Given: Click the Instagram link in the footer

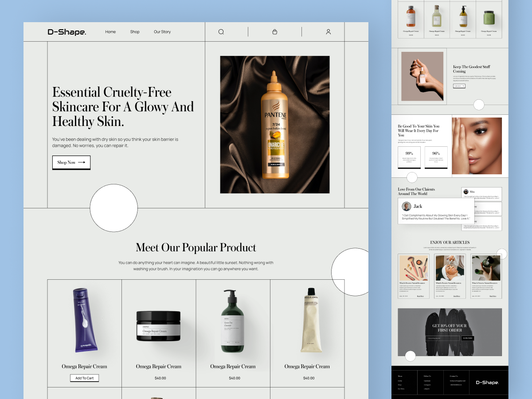Looking at the screenshot, I should (427, 385).
